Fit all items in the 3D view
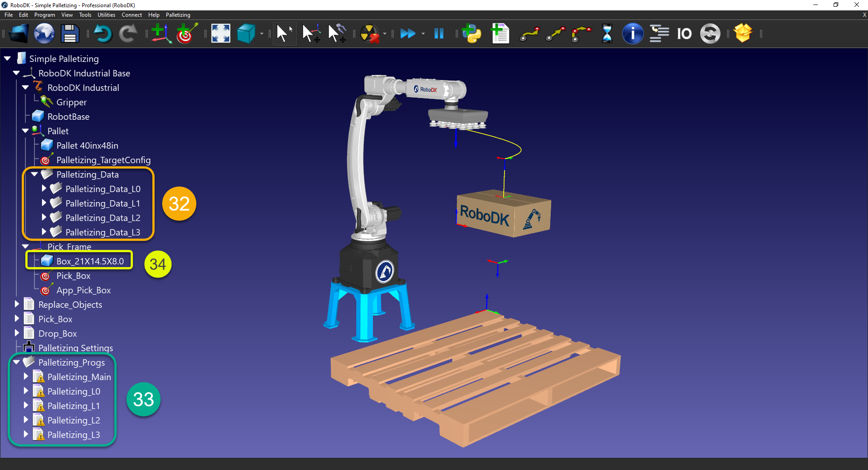Screen dimensions: 868x470 [220, 33]
